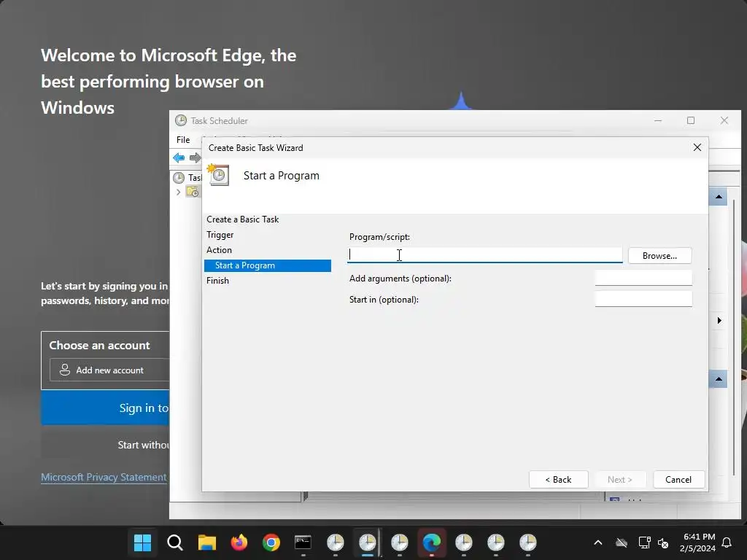Select the highlighted 'Start a Program' step
Screen dimensions: 747x560
pos(268,265)
